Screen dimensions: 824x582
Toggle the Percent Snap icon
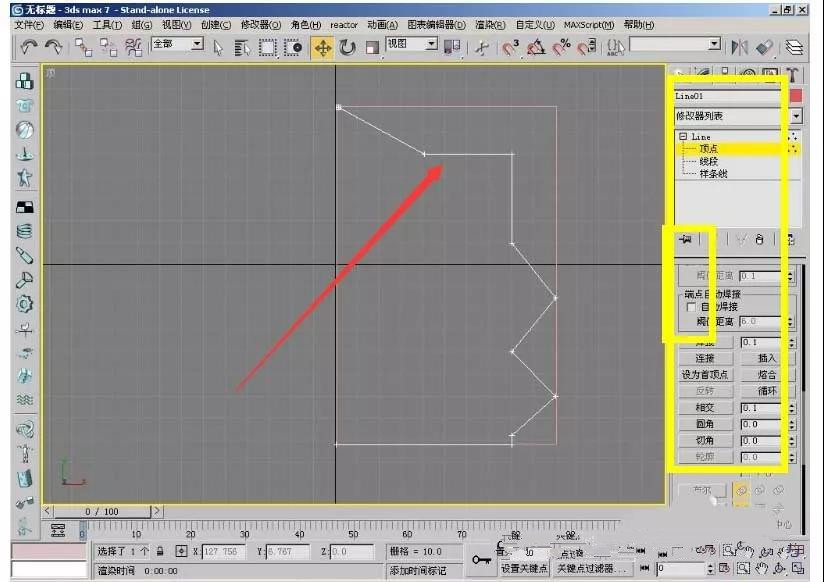tap(562, 48)
